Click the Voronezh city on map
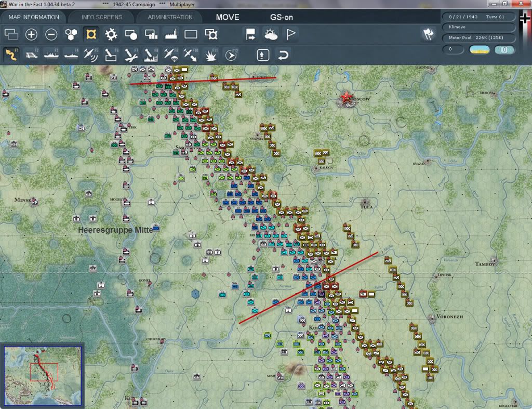The height and width of the screenshot is (409, 532). pyautogui.click(x=432, y=319)
